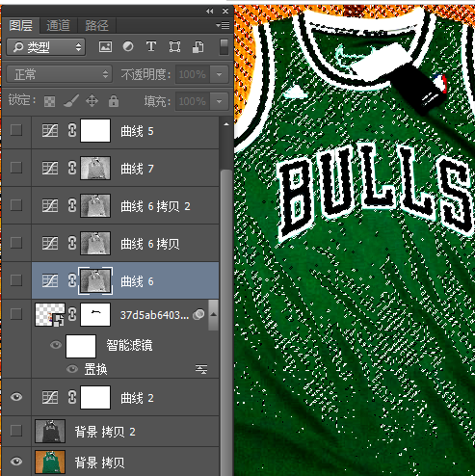
Task: Lock layer position move icon
Action: pyautogui.click(x=92, y=101)
